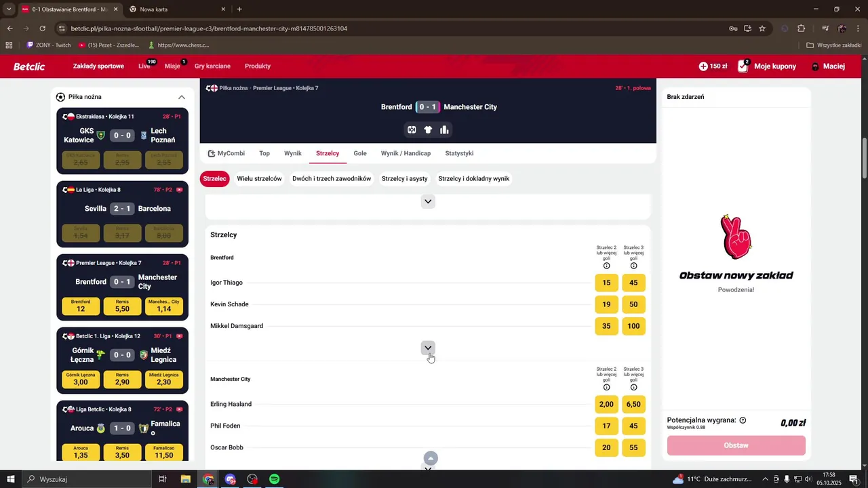Bookmark this page with the star icon
The image size is (868, 488).
[x=762, y=28]
